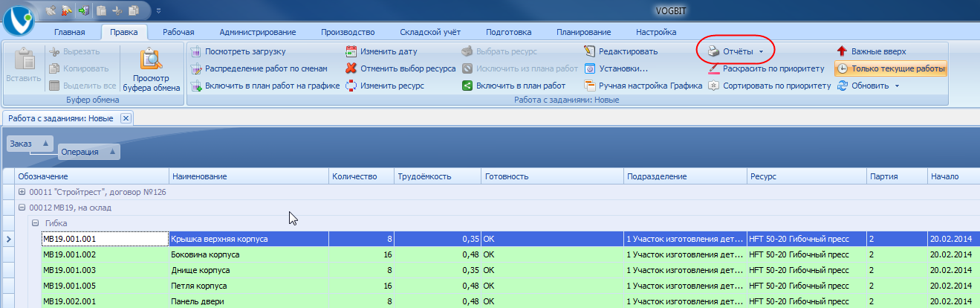Image resolution: width=980 pixels, height=308 pixels.
Task: Click Включить в план работ на графике
Action: pos(265,86)
